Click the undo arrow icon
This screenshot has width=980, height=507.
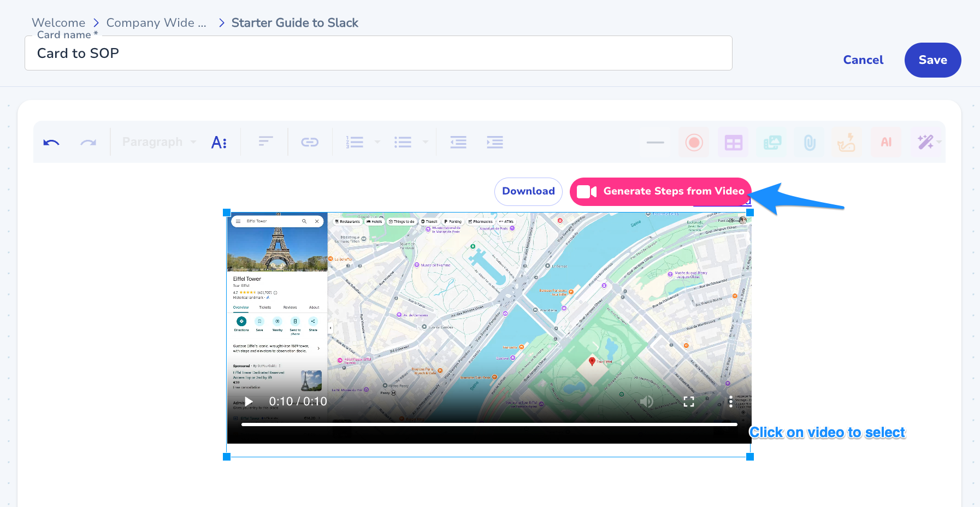click(x=51, y=143)
